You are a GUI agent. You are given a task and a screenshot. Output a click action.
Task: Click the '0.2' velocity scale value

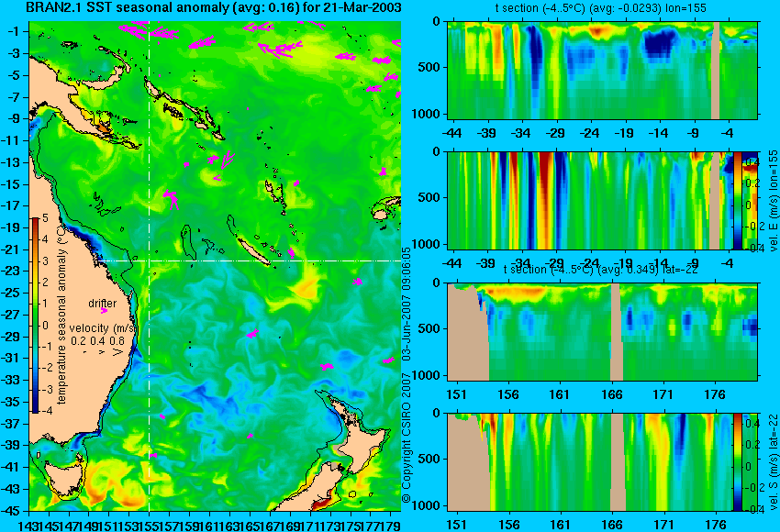pos(78,341)
